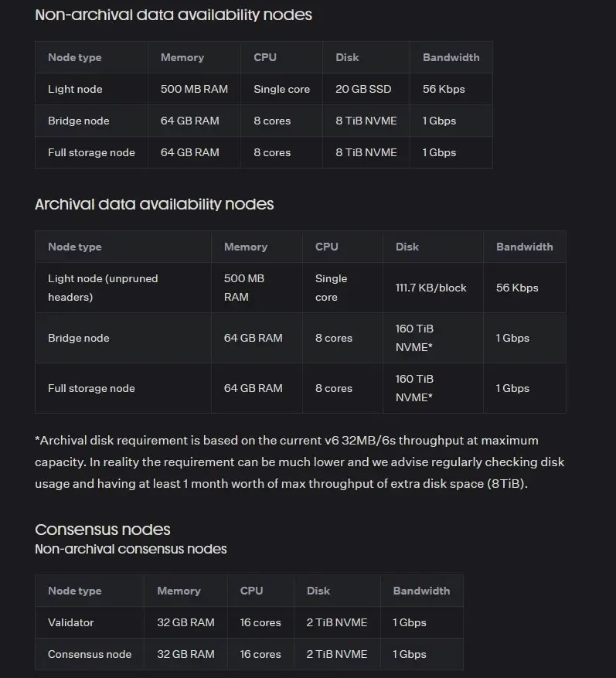This screenshot has height=678, width=616.
Task: Click "32 GB RAM" in the Validator row
Action: (x=185, y=622)
